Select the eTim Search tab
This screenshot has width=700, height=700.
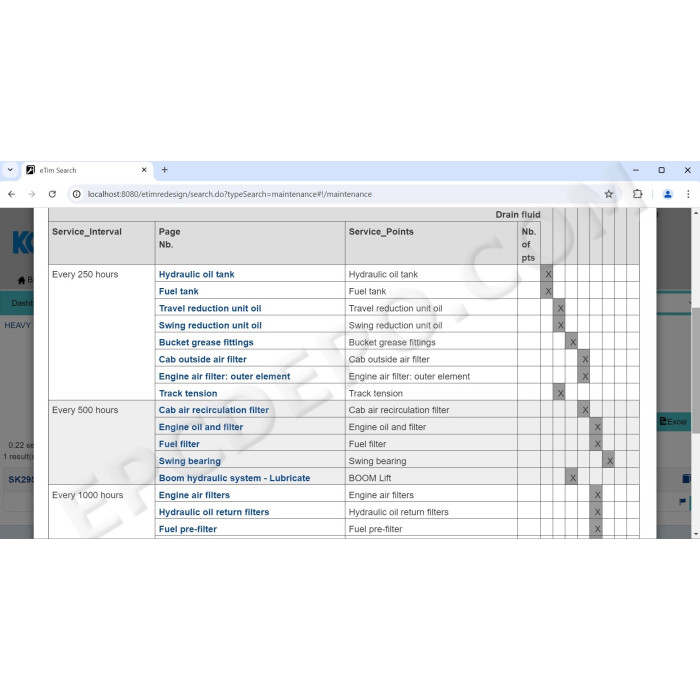(87, 170)
